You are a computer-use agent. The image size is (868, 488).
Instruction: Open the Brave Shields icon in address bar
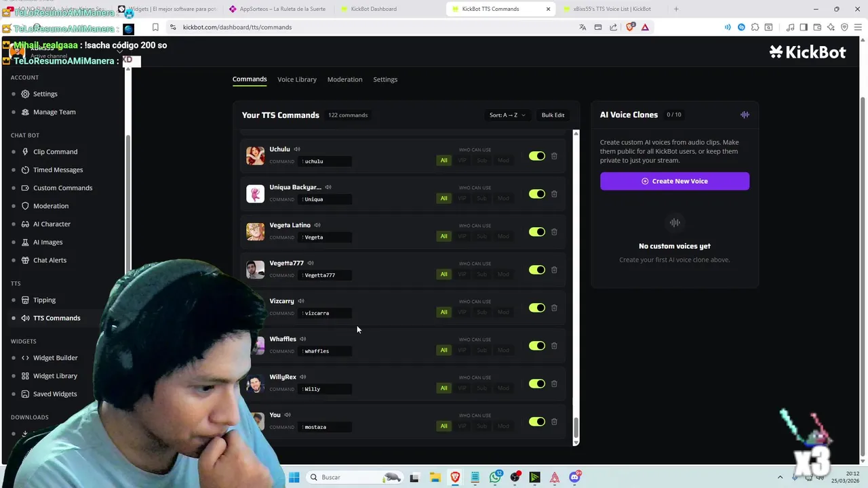tap(631, 27)
